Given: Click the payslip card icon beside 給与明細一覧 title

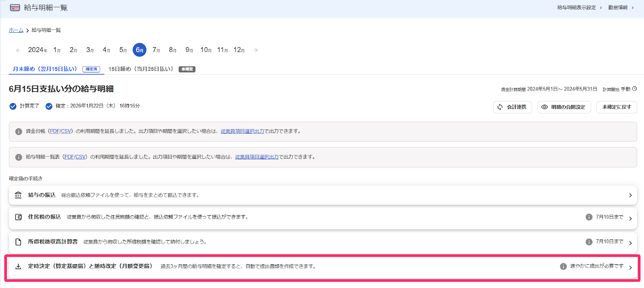Looking at the screenshot, I should pyautogui.click(x=15, y=8).
